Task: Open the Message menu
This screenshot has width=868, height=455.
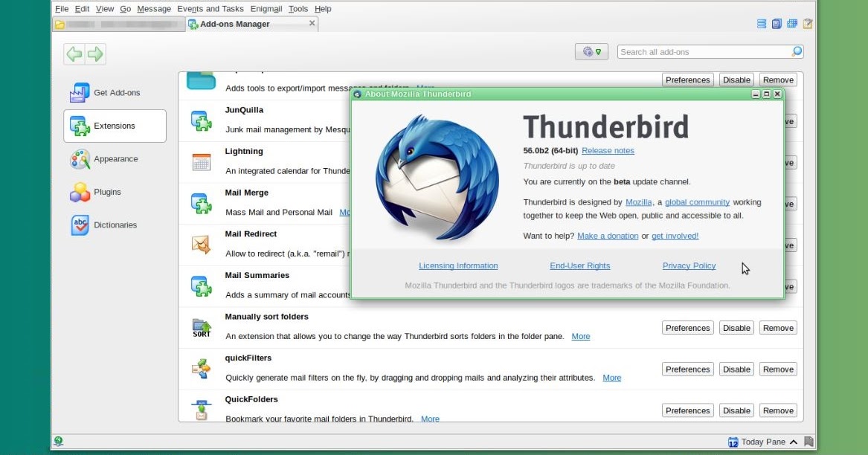Action: click(x=154, y=9)
